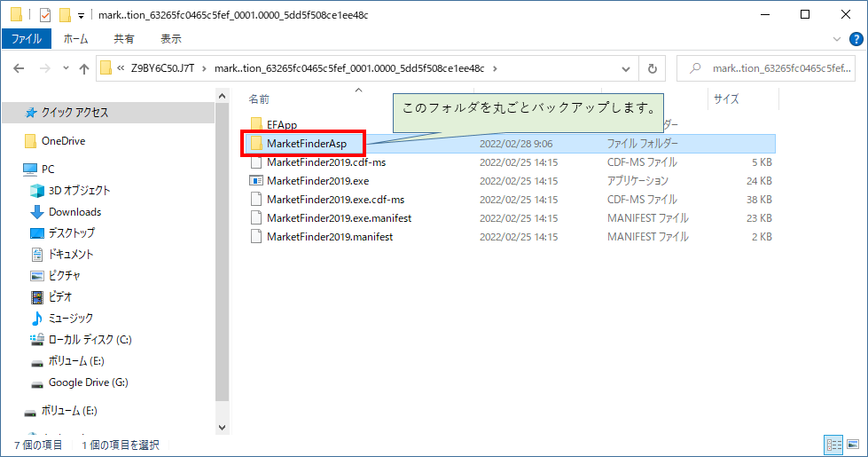Click the MarketFinder2019.exe application icon
The height and width of the screenshot is (457, 868).
pyautogui.click(x=256, y=181)
